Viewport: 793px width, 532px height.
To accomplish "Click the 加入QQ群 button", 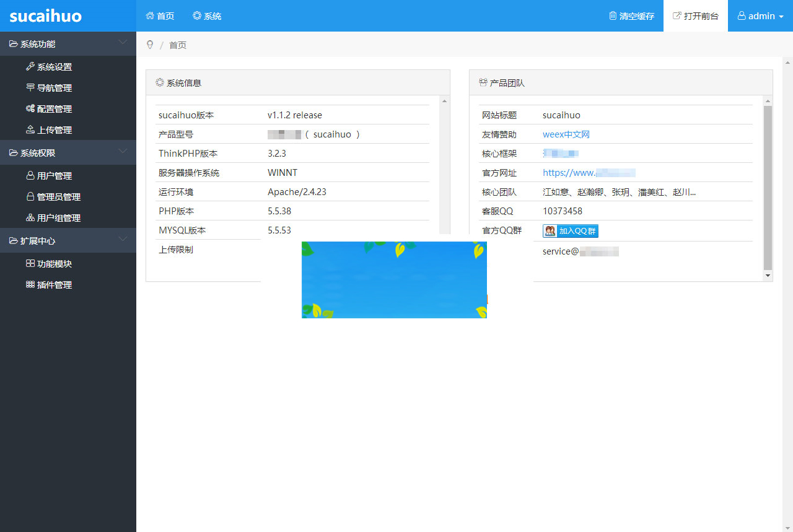I will [569, 230].
